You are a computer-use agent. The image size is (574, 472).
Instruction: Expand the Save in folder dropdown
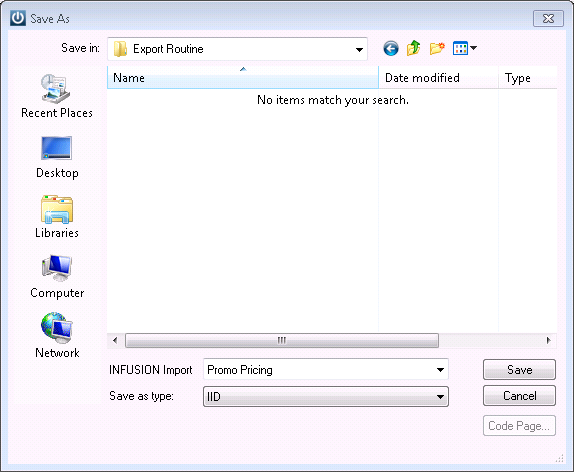tap(359, 49)
